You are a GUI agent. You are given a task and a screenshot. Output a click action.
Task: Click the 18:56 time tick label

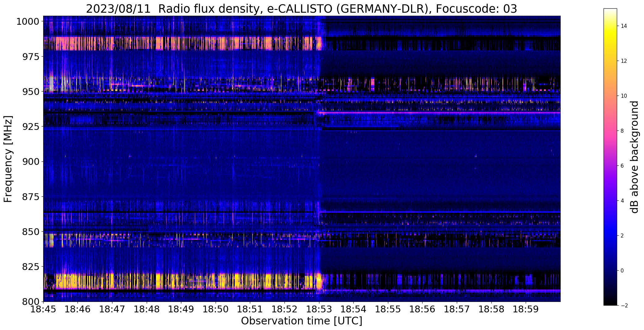pos(423,309)
